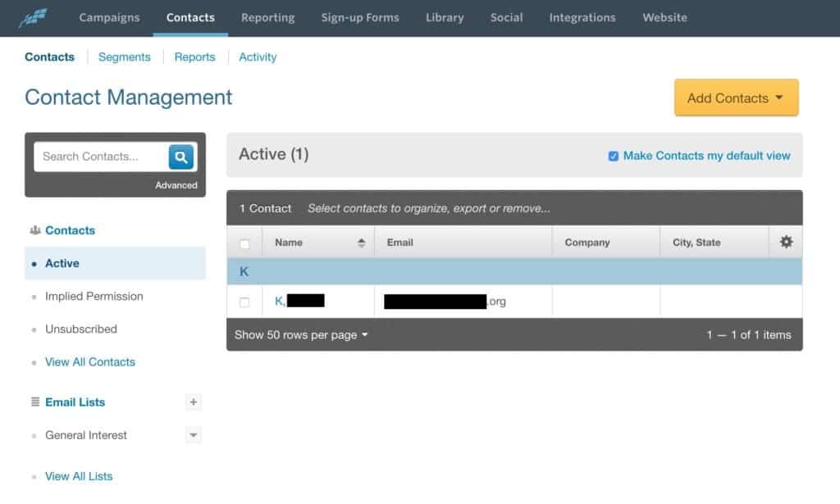Click the Advanced search link
Image resolution: width=840 pixels, height=504 pixels.
tap(176, 185)
